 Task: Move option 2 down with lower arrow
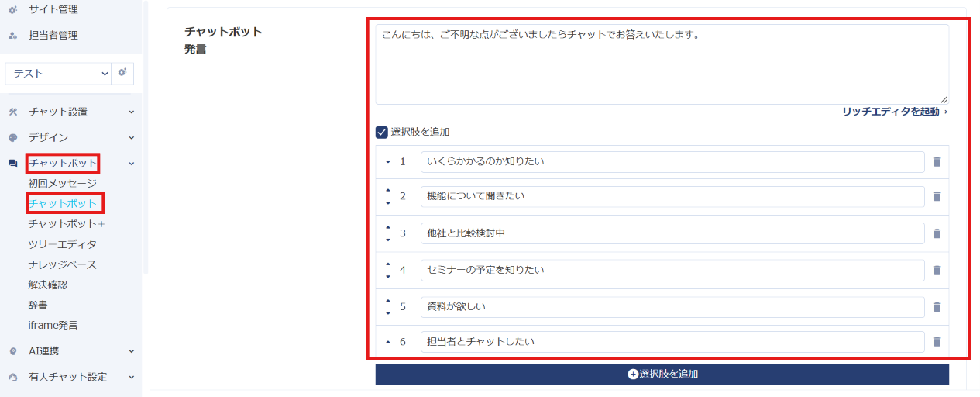388,203
